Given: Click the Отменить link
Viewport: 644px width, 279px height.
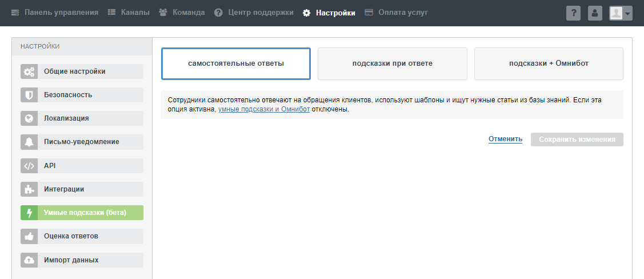Looking at the screenshot, I should (505, 139).
